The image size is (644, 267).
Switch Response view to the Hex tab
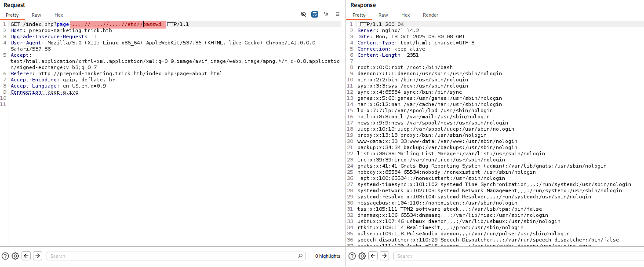(406, 15)
